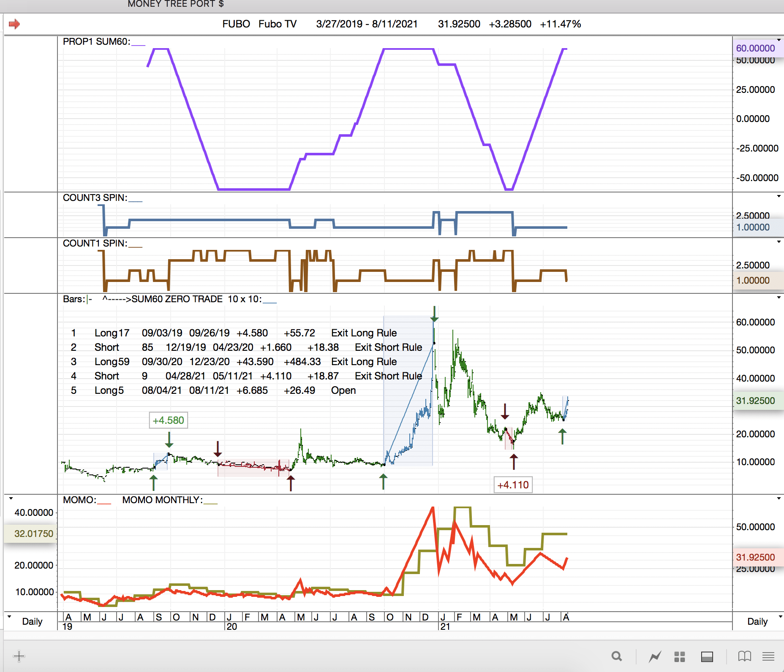
Task: Click the +4.580 trade profit label
Action: [x=168, y=420]
